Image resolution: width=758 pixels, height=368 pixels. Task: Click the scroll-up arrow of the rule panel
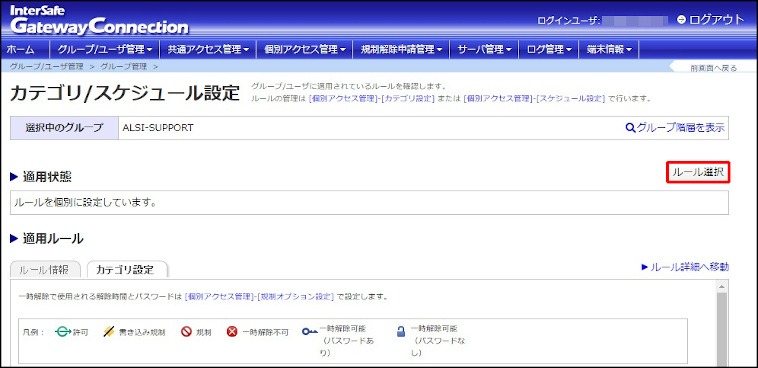722,286
